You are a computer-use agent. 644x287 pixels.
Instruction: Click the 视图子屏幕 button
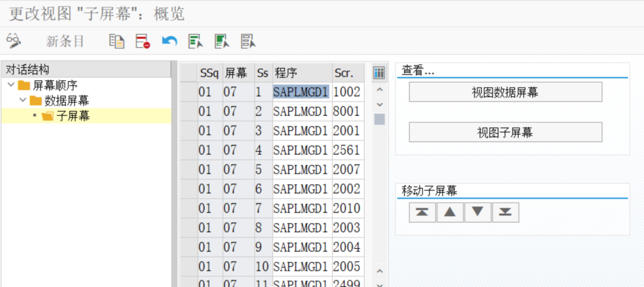tap(505, 132)
